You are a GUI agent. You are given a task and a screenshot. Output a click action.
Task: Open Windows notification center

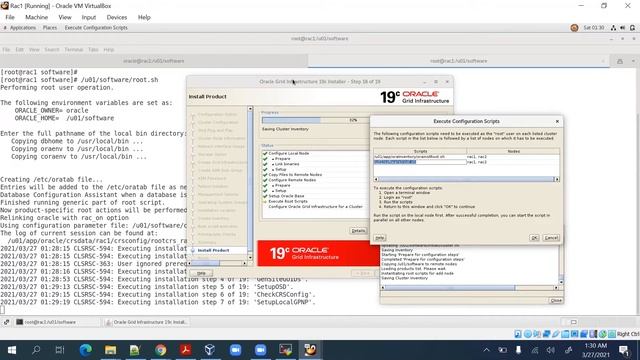click(x=624, y=350)
